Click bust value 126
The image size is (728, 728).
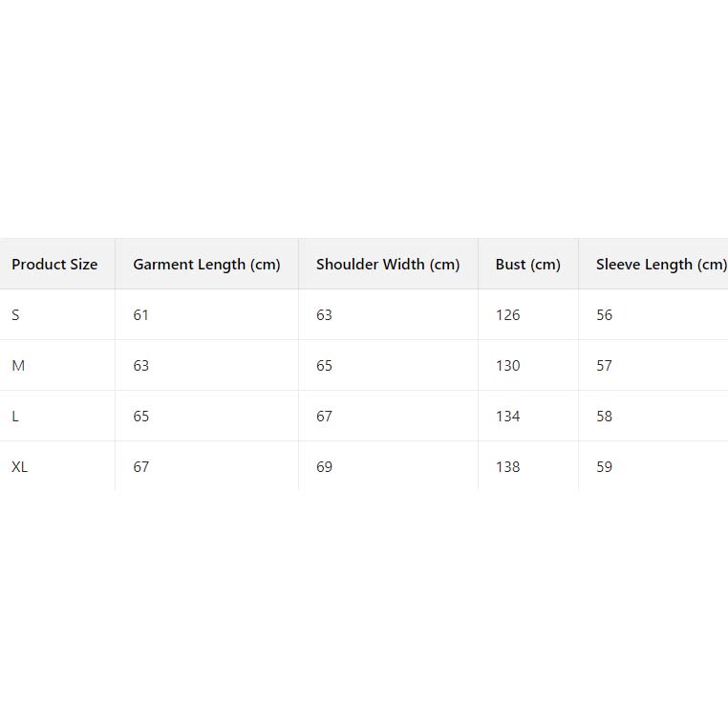(x=508, y=315)
